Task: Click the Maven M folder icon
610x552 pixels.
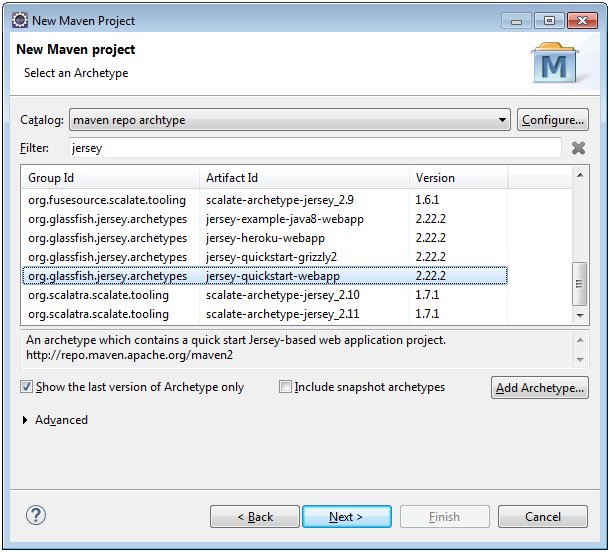Action: tap(555, 63)
